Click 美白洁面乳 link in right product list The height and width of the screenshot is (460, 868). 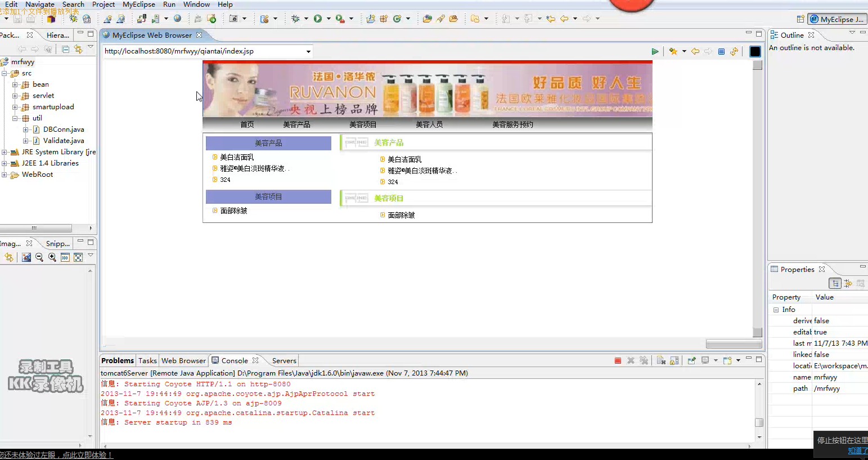pos(404,159)
